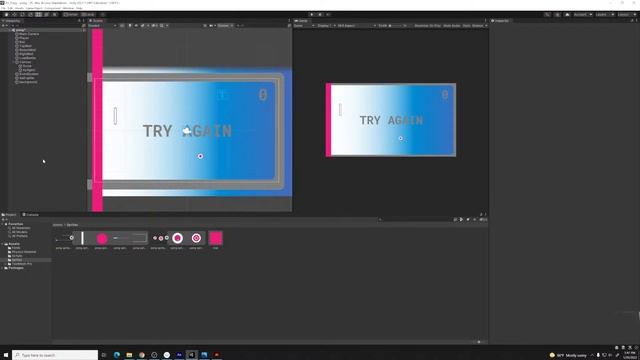The height and width of the screenshot is (360, 640).
Task: Open the 16:9 Aspect dropdown
Action: (x=356, y=26)
